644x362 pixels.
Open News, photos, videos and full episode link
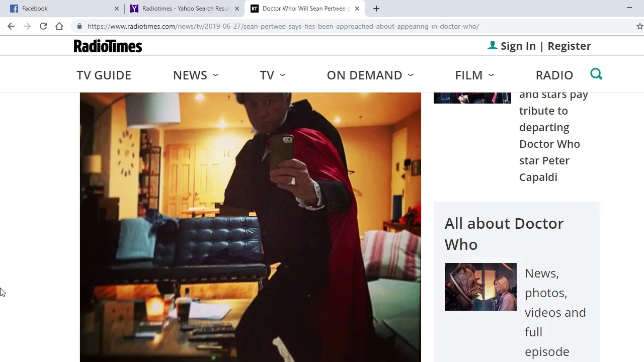(555, 312)
